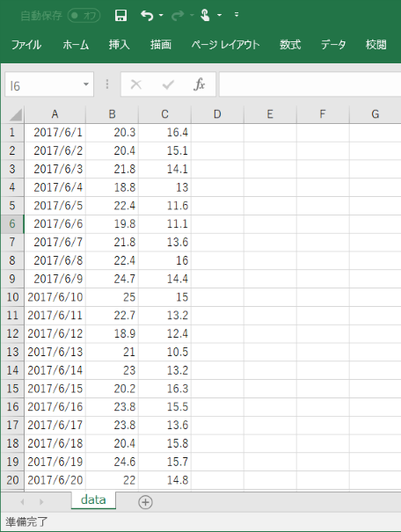Add a new sheet with plus icon
The image size is (401, 532).
tap(145, 502)
